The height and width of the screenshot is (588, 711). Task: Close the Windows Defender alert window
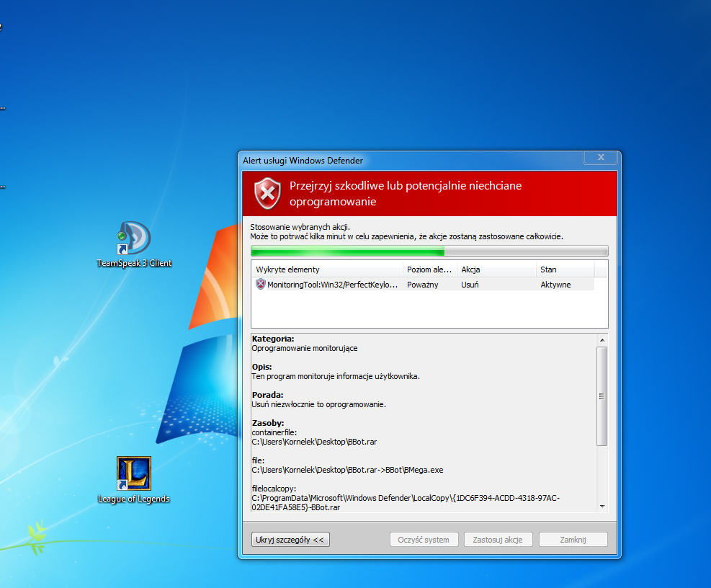coord(601,157)
